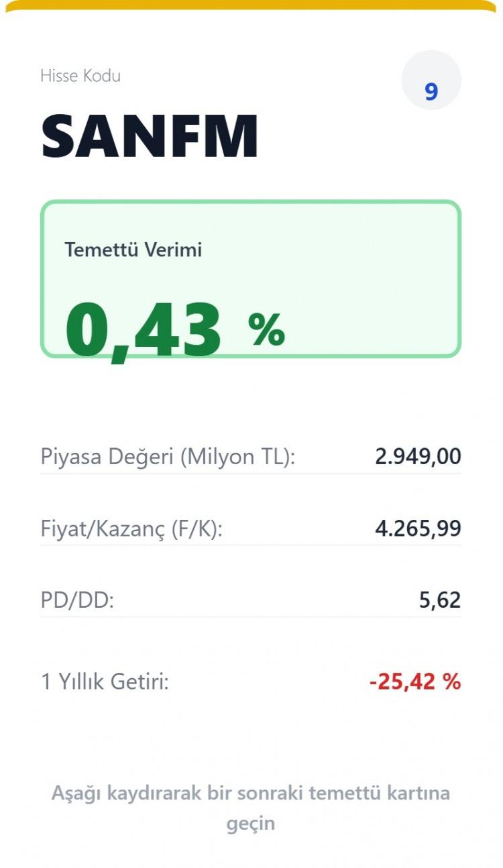Click the Temettü Verimi card title
The height and width of the screenshot is (868, 503).
pyautogui.click(x=133, y=250)
